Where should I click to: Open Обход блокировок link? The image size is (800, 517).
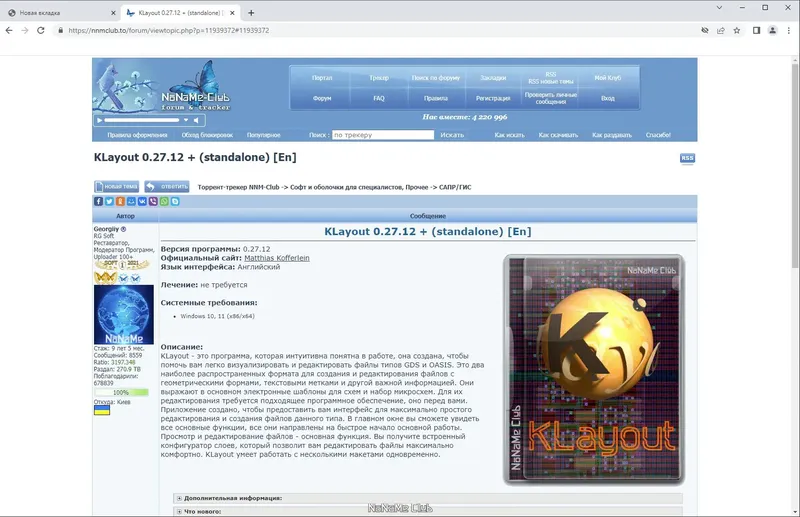tap(207, 135)
